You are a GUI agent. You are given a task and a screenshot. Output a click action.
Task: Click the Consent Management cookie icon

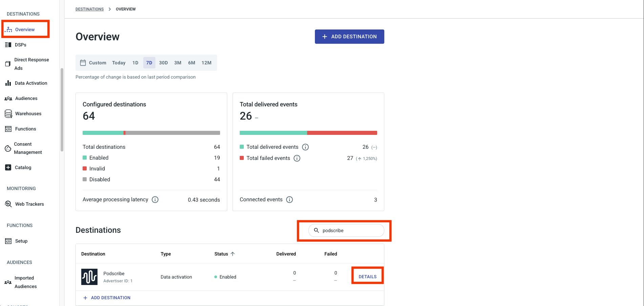point(8,148)
